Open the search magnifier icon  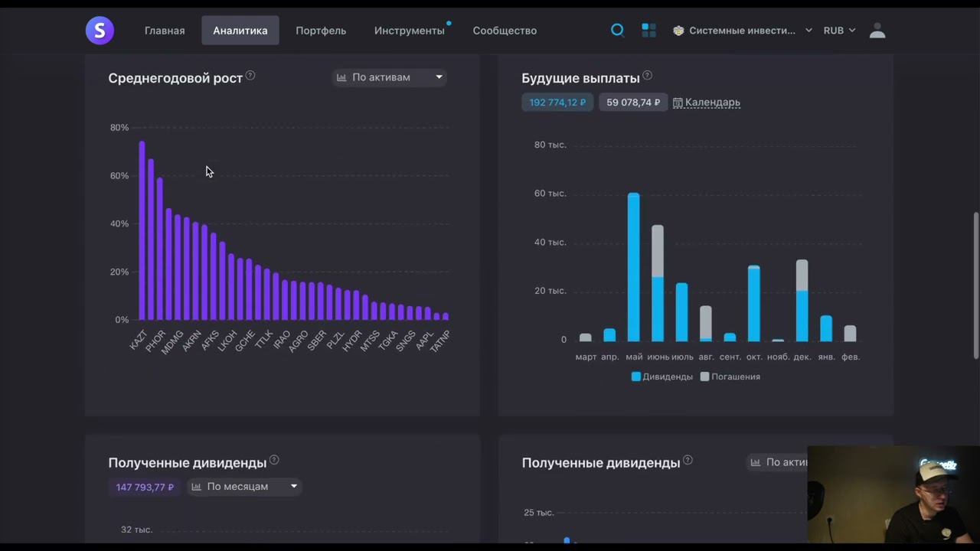click(x=617, y=31)
